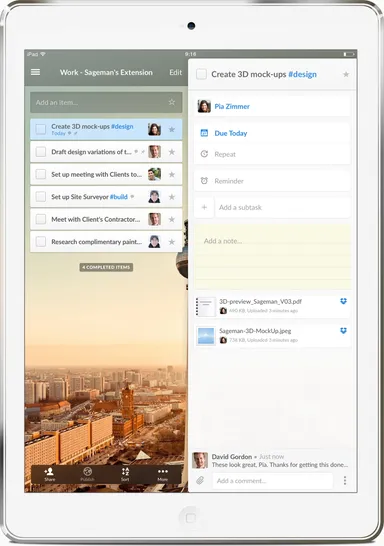Open the PDF attachment thumbnail
The width and height of the screenshot is (384, 546).
click(x=205, y=306)
